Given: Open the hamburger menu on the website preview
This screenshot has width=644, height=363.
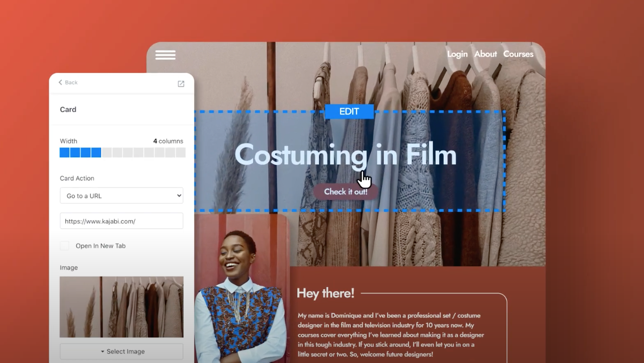Looking at the screenshot, I should pyautogui.click(x=165, y=55).
